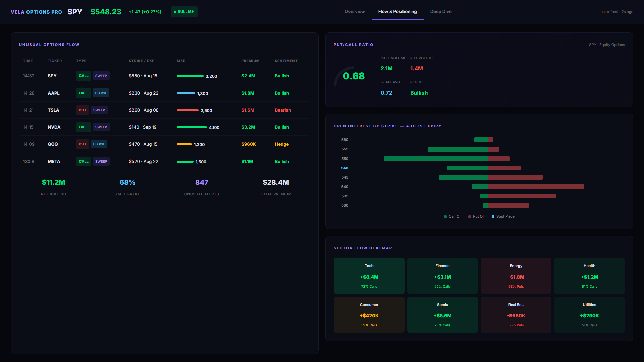This screenshot has width=644, height=362.
Task: Toggle the Spot Price legend item
Action: pyautogui.click(x=503, y=216)
